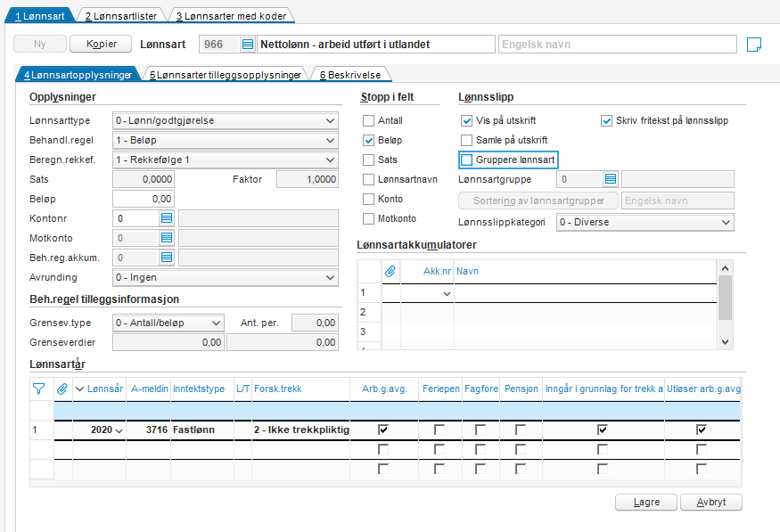Tick the Konto stop checkbox

coord(369,199)
